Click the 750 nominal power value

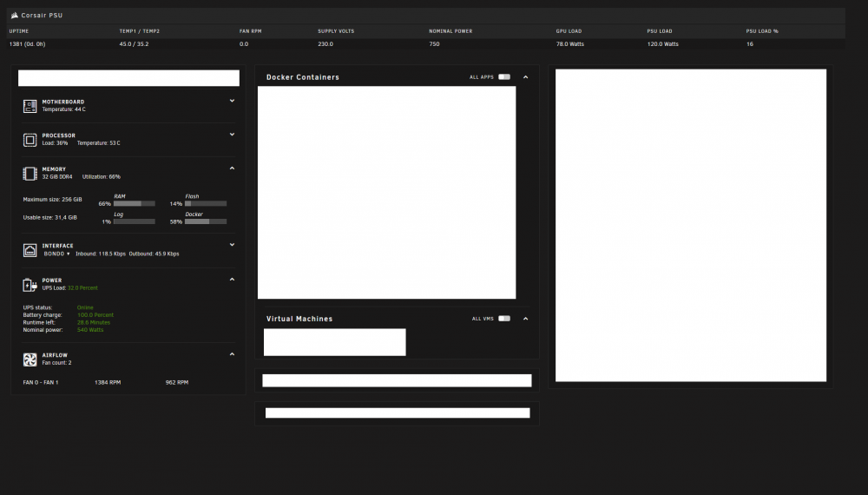click(x=434, y=43)
